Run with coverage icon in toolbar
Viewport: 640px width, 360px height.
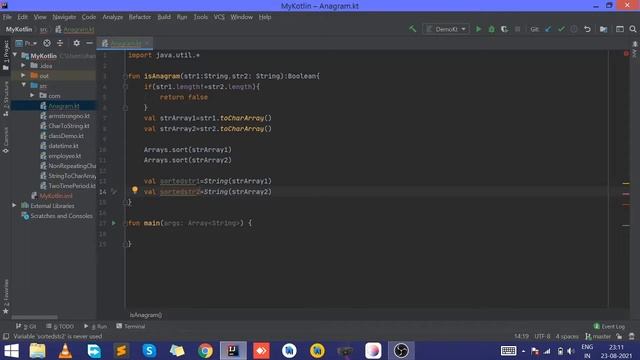pos(504,29)
